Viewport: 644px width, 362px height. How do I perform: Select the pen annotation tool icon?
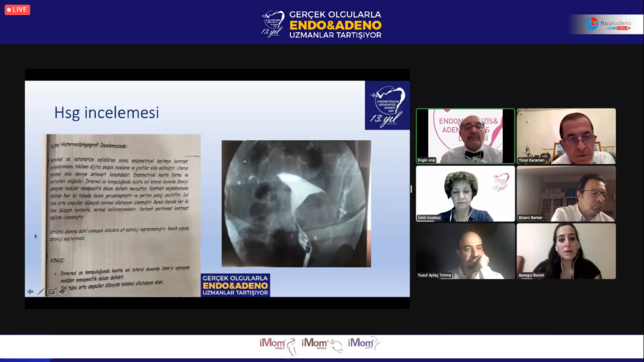tap(40, 292)
